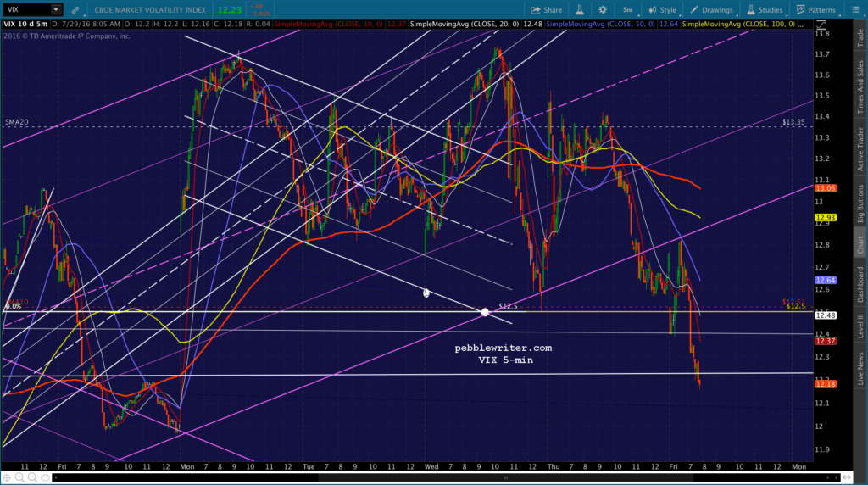Image resolution: width=868 pixels, height=485 pixels.
Task: Click the 13.06 red price bubble
Action: point(825,188)
